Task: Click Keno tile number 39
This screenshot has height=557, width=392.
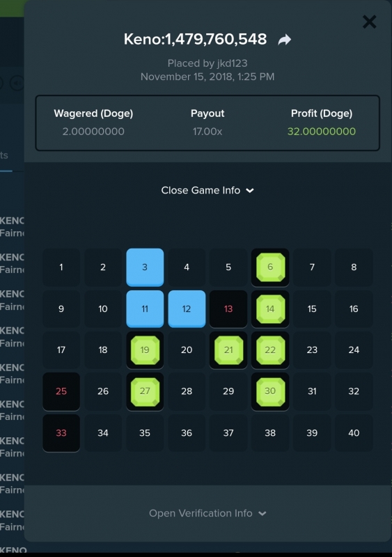Action: click(x=312, y=433)
